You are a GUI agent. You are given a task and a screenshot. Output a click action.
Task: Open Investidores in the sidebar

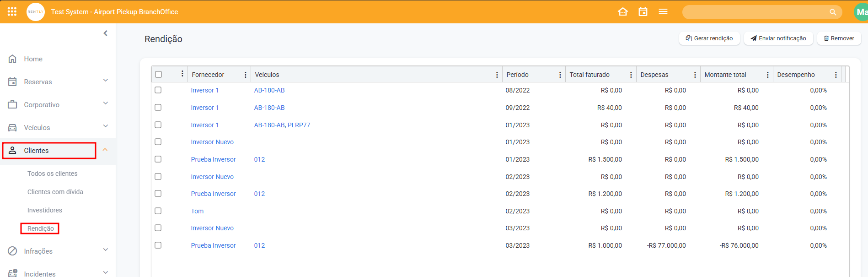pyautogui.click(x=45, y=210)
